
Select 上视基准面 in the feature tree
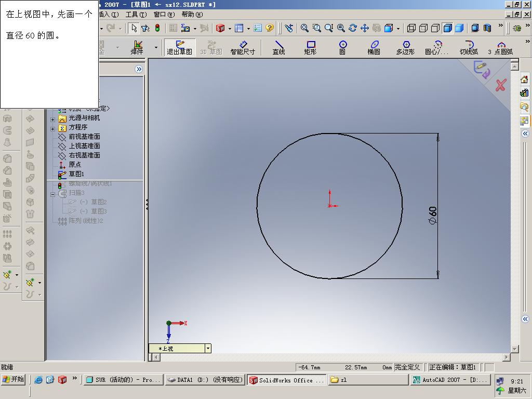tap(84, 146)
